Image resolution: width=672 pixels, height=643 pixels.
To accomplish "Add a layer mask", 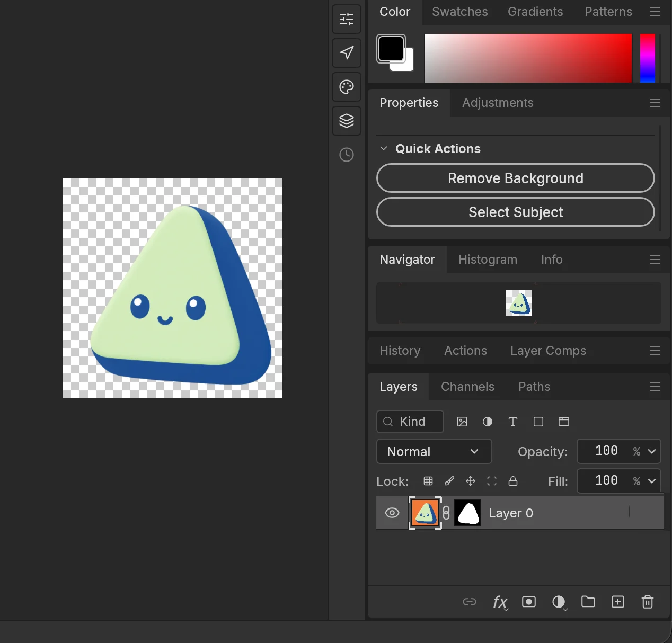I will (529, 602).
